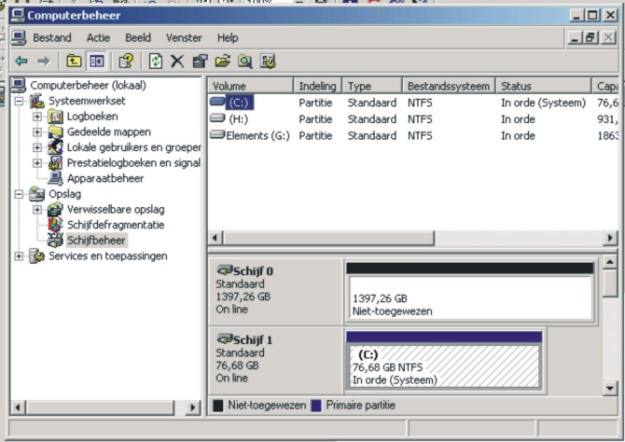The image size is (625, 442).
Task: Open Schijfdefragmentatie in the tree
Action: click(x=116, y=225)
